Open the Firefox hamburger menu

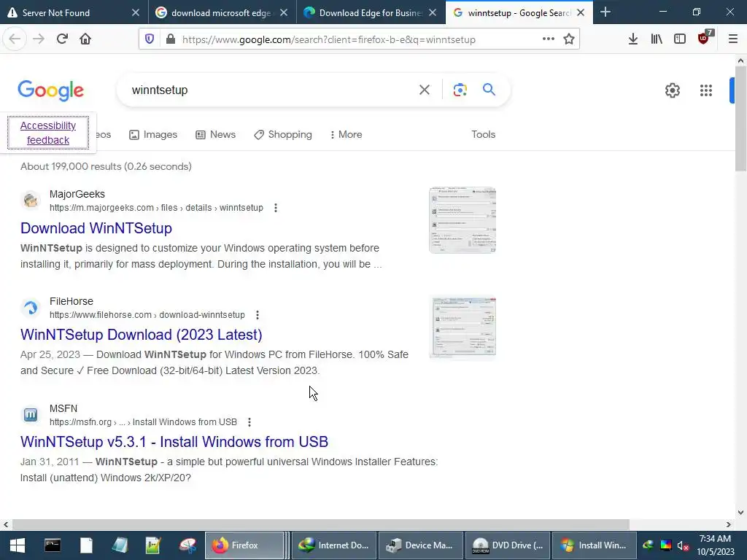[x=733, y=39]
